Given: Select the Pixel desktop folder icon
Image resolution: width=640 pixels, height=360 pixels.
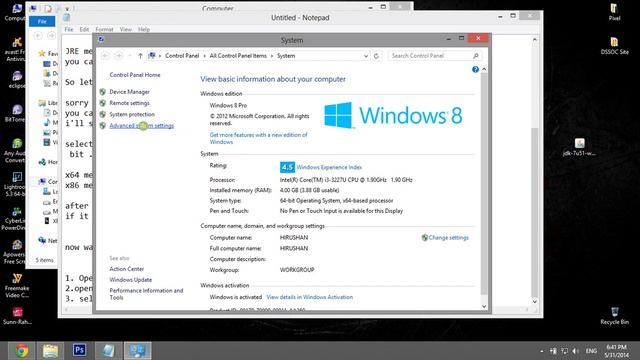Looking at the screenshot, I should point(614,11).
